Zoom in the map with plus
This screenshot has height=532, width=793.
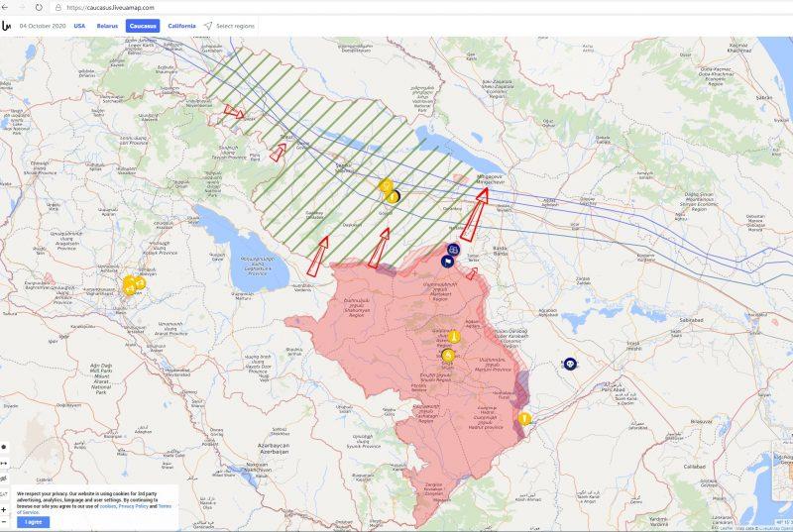pyautogui.click(x=4, y=509)
